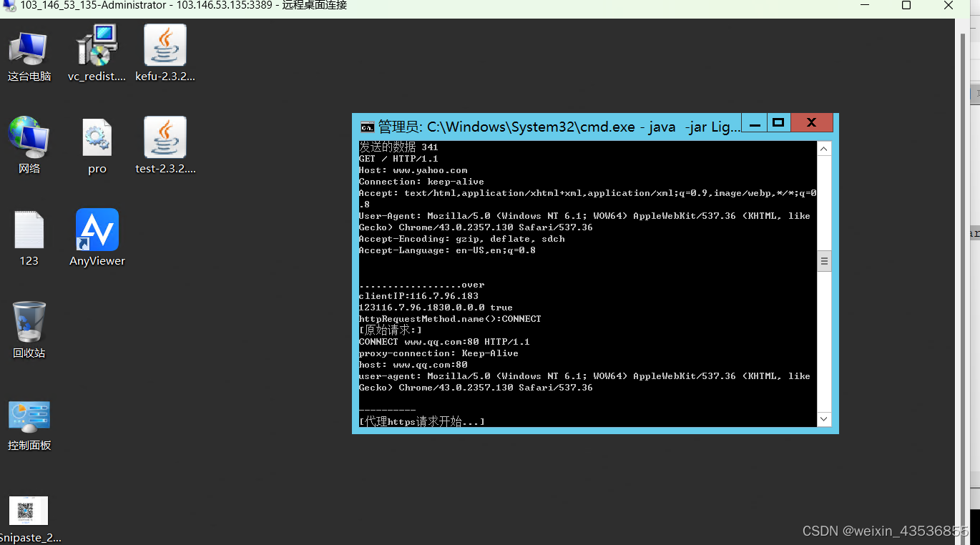Image resolution: width=980 pixels, height=545 pixels.
Task: Select the pro settings file icon
Action: [97, 147]
